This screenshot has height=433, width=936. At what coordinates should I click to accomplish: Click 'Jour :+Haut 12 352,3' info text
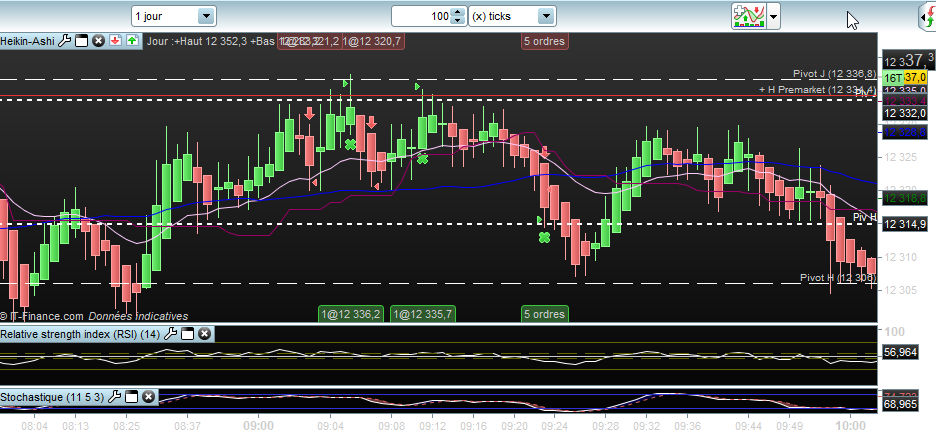[197, 41]
